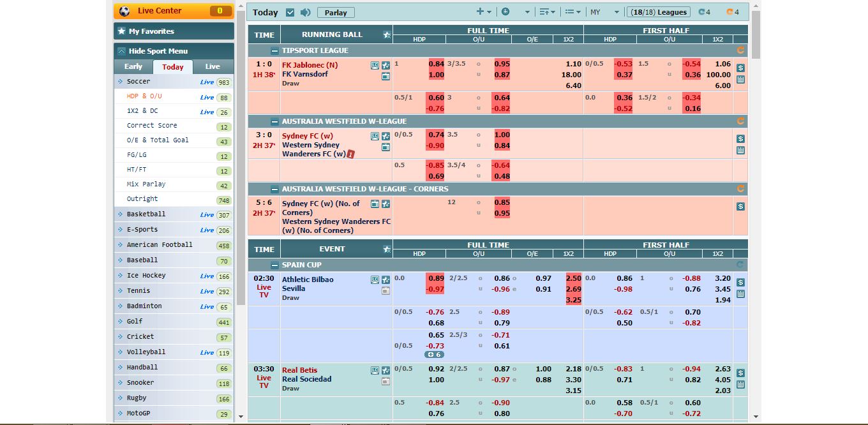Image resolution: width=868 pixels, height=425 pixels.
Task: Switch to the Early tab
Action: pos(133,66)
